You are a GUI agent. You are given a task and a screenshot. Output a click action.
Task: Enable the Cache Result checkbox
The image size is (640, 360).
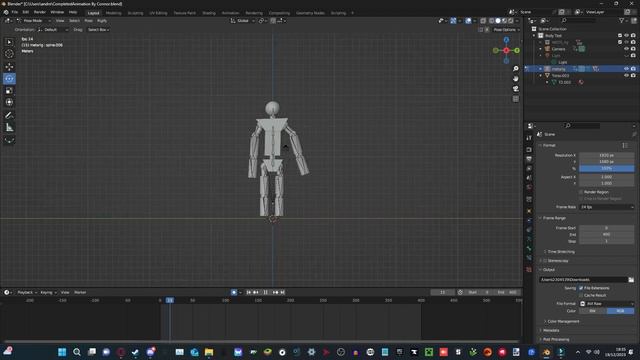[x=581, y=295]
